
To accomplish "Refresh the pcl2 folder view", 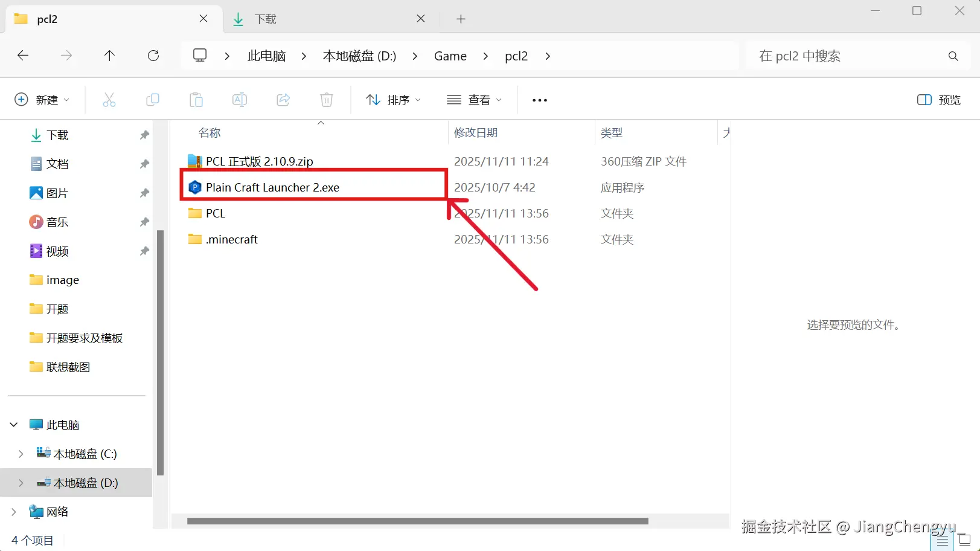I will coord(153,56).
